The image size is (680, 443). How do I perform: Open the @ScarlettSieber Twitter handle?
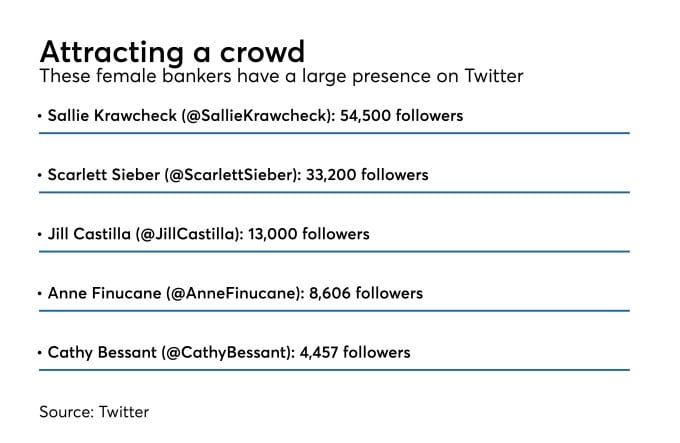pos(233,175)
